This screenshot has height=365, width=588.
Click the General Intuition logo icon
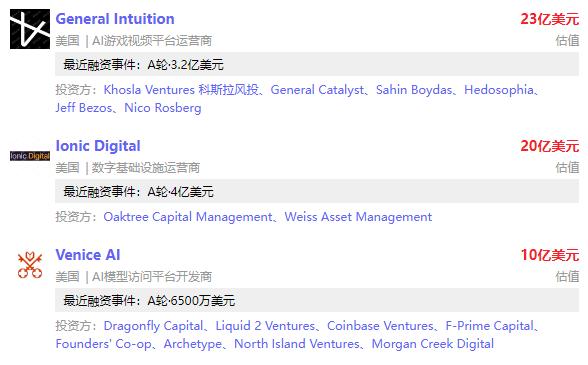coord(30,29)
